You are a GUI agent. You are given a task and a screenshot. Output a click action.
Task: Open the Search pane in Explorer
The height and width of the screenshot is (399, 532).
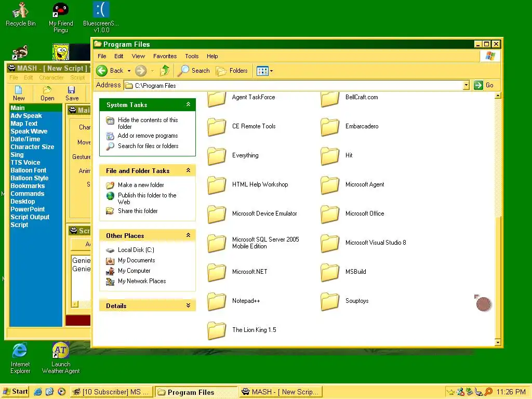pyautogui.click(x=194, y=71)
